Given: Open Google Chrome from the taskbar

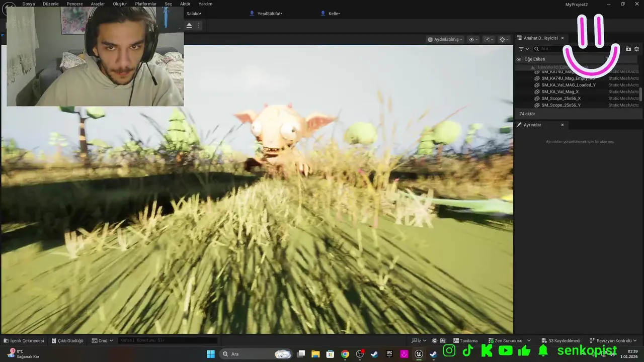Looking at the screenshot, I should point(345,354).
